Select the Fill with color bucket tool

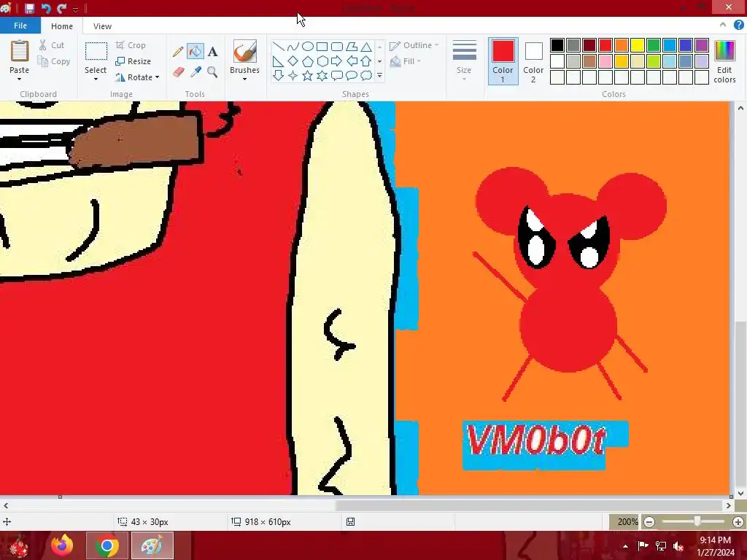point(196,51)
